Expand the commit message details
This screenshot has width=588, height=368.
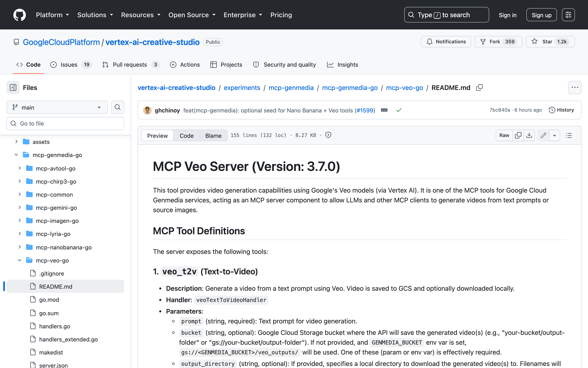tap(384, 110)
